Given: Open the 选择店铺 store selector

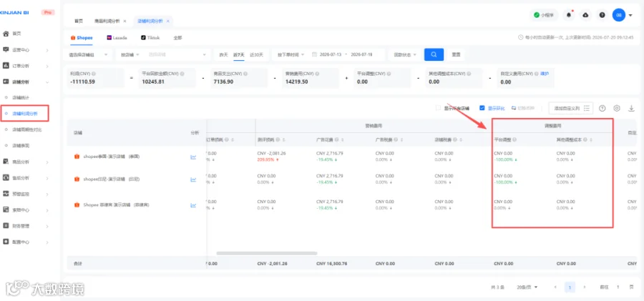Looking at the screenshot, I should 177,54.
